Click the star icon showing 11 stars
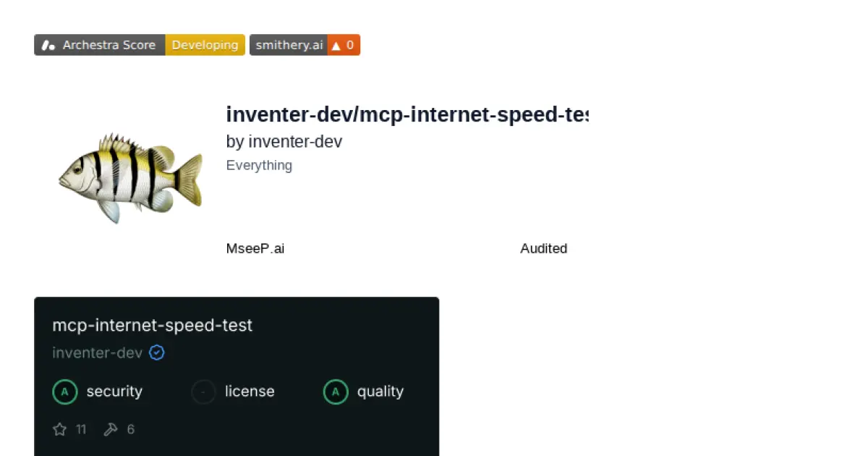The image size is (868, 456). (60, 429)
